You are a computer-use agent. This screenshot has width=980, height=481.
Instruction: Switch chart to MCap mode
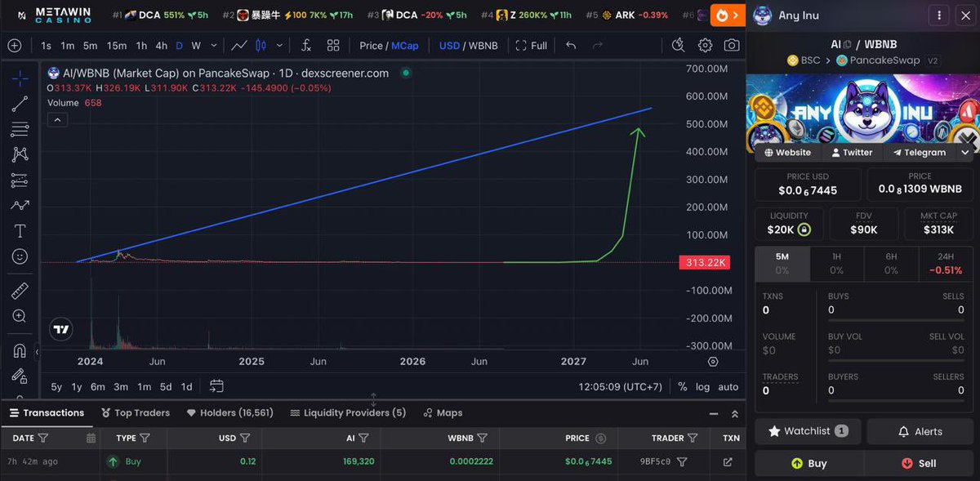(x=405, y=46)
